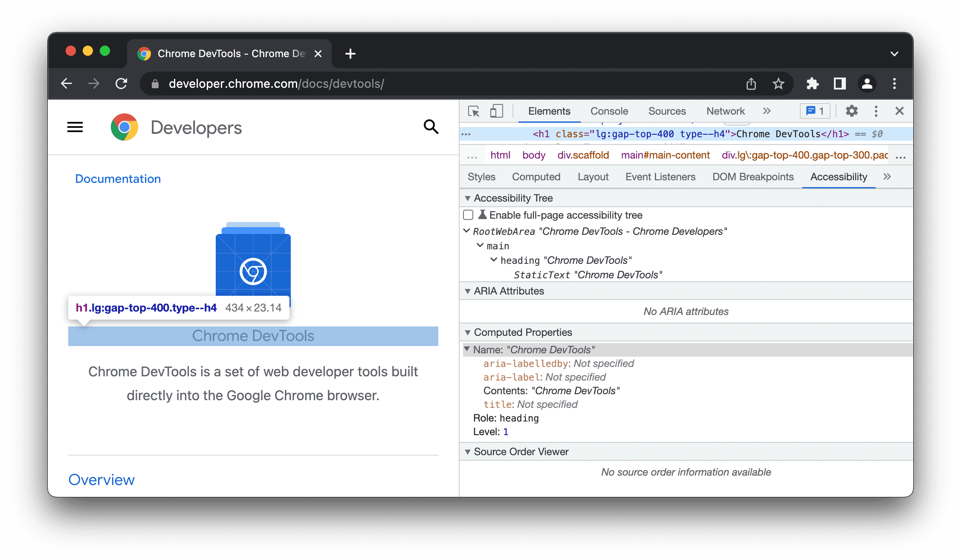Expand the ARIA Attributes section disclosure
This screenshot has height=560, width=961.
(x=468, y=291)
